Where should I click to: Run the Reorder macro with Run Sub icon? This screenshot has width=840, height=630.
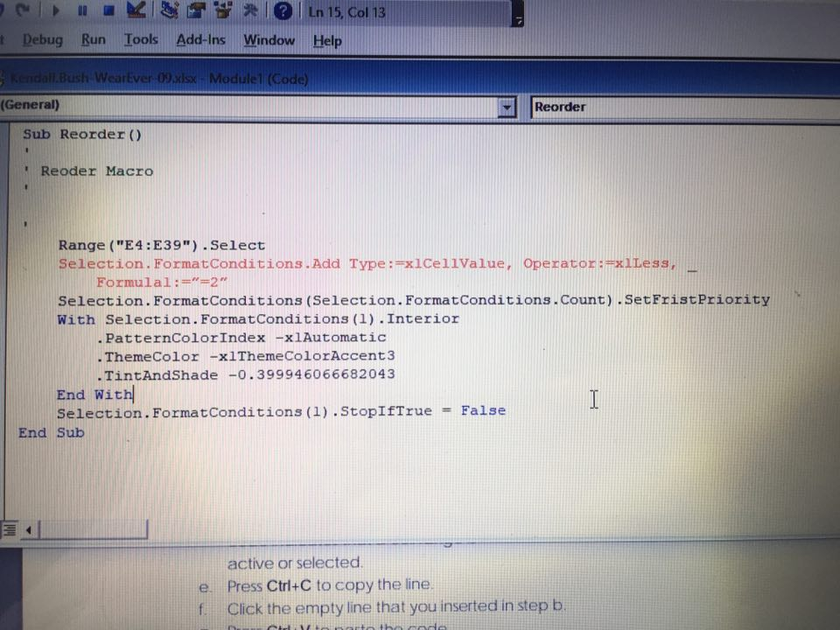pos(56,11)
